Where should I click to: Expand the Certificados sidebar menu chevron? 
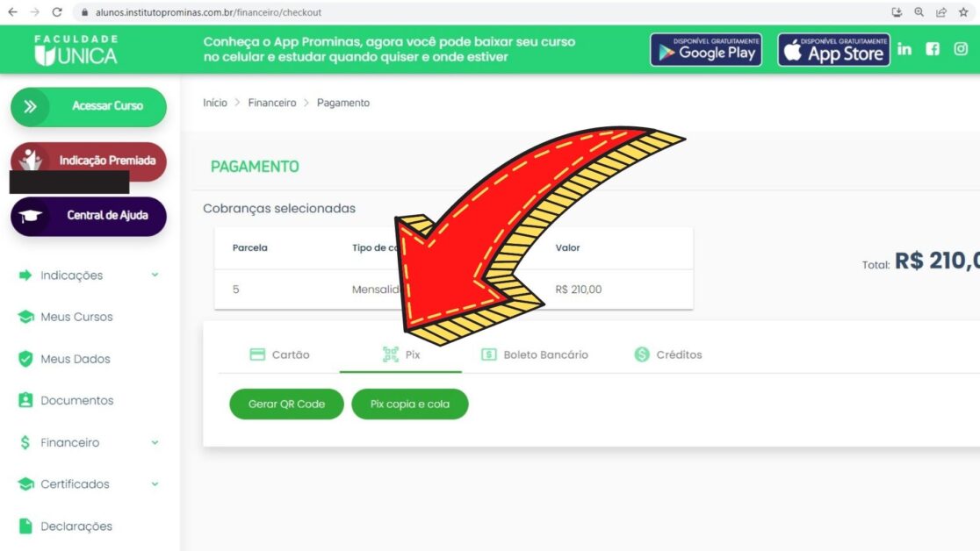(x=155, y=484)
